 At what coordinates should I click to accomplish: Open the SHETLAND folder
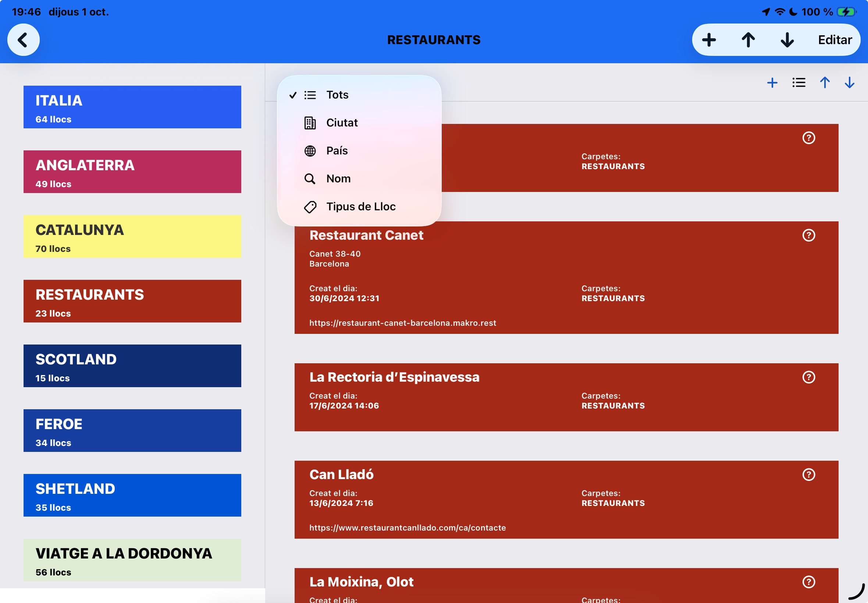(132, 495)
